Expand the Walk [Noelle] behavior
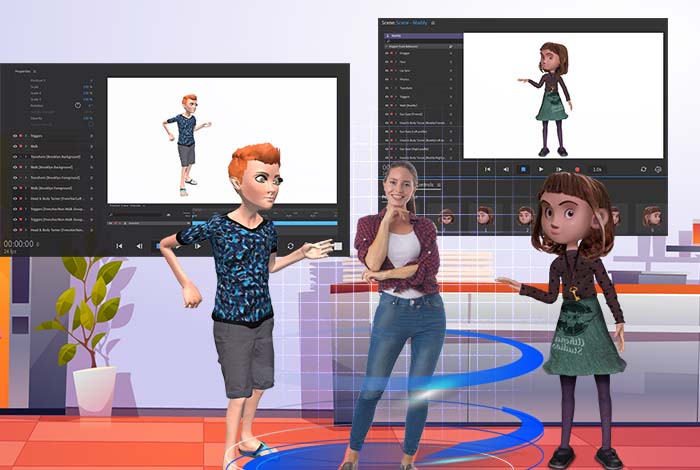 click(396, 105)
